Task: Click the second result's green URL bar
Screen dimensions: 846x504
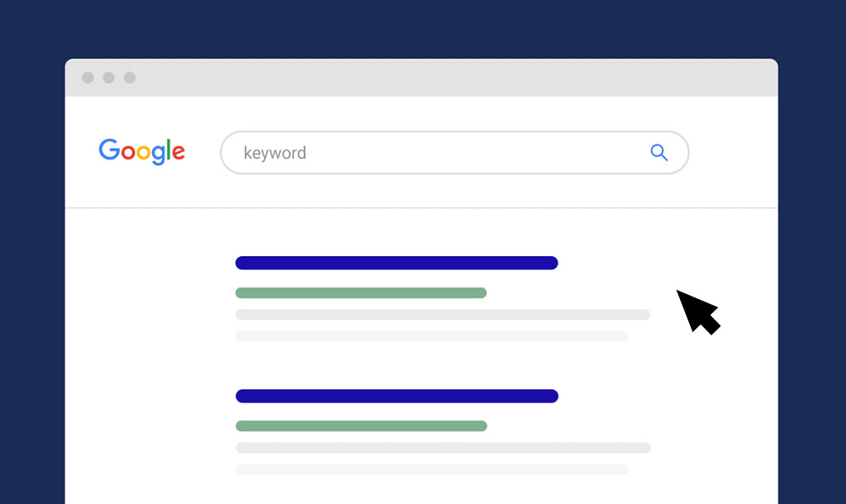Action: (x=361, y=426)
